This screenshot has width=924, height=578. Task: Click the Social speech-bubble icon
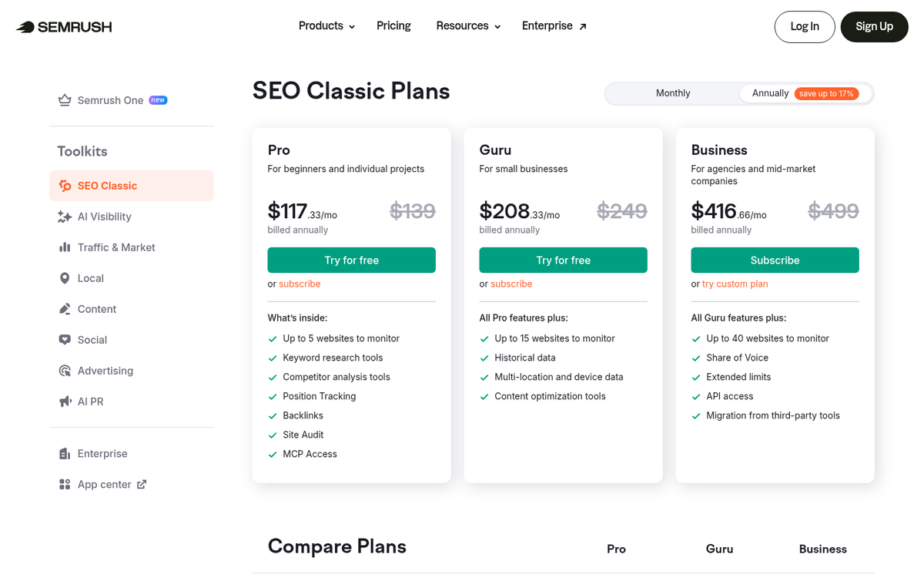[65, 340]
